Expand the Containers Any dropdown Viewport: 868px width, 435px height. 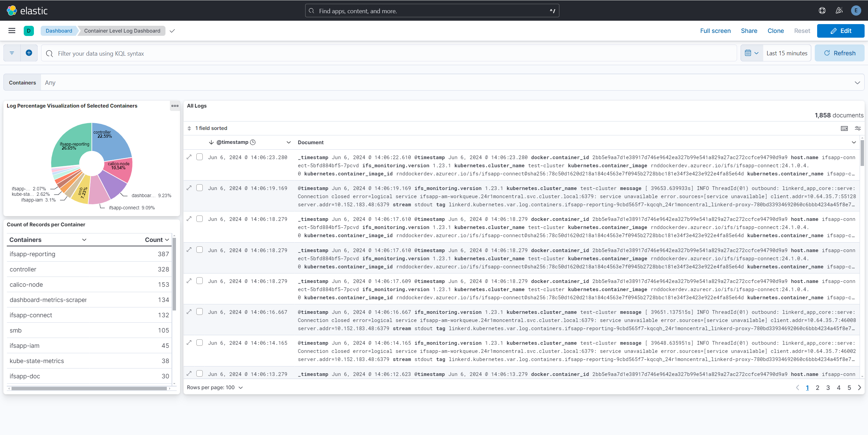pos(857,82)
